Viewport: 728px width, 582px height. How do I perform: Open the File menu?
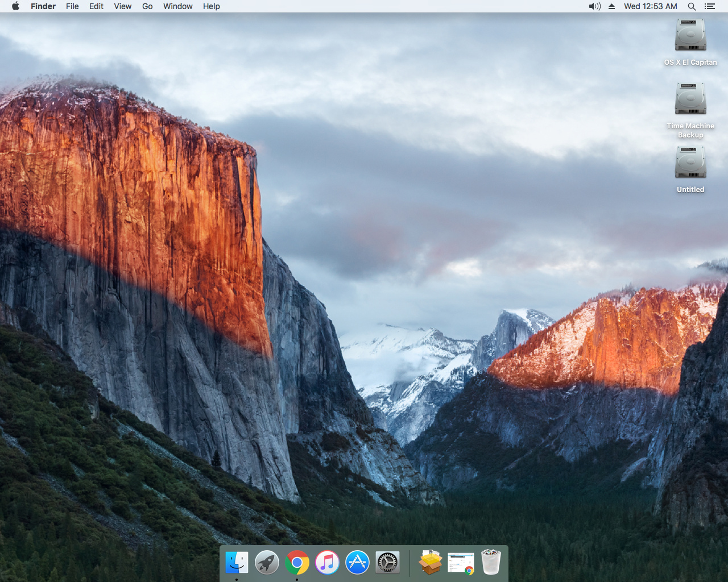pos(72,6)
